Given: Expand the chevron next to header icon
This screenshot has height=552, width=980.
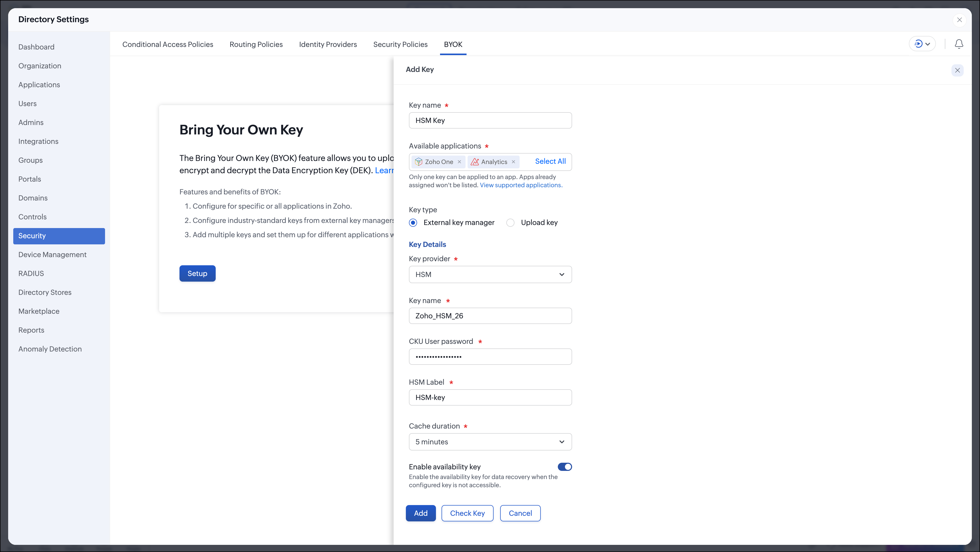Looking at the screenshot, I should 928,44.
